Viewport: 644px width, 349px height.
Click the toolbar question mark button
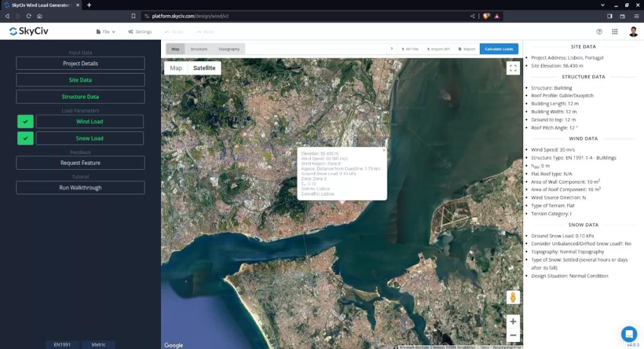[x=391, y=49]
